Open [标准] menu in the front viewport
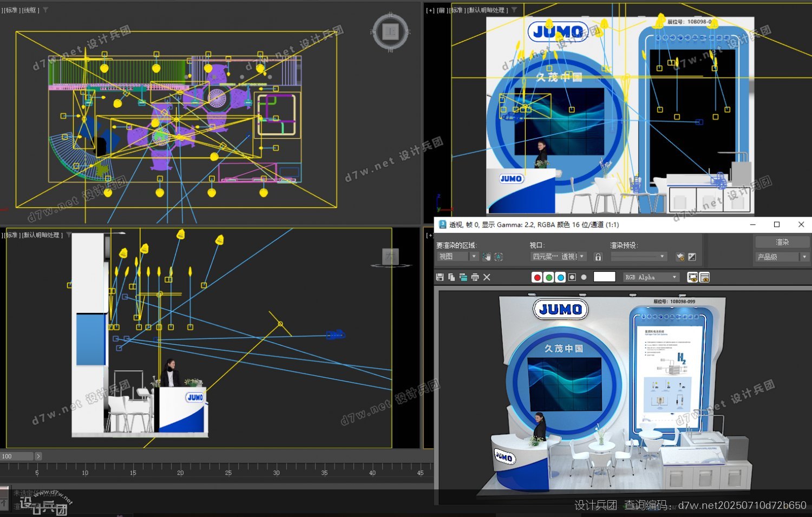 click(x=456, y=10)
